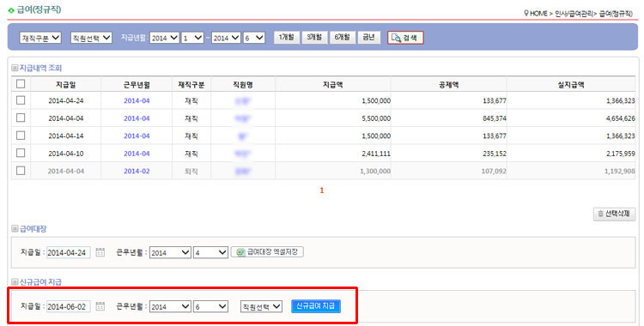The image size is (644, 326).
Task: Open 직원선택 dropdown in new payroll section
Action: pos(261,307)
